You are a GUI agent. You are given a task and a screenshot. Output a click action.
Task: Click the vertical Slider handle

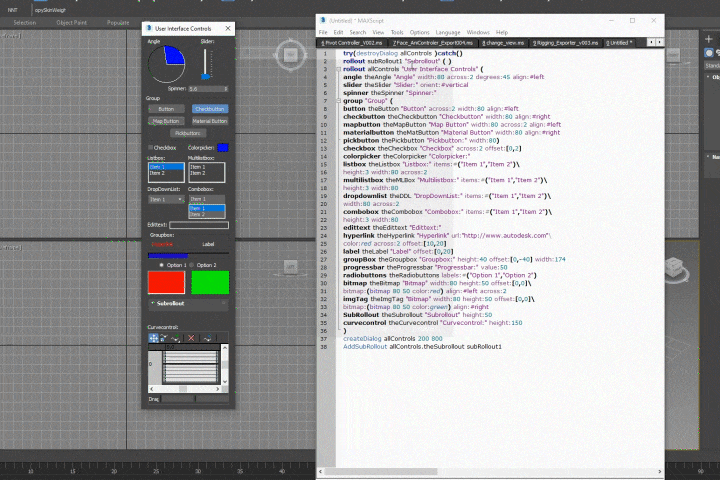[205, 76]
